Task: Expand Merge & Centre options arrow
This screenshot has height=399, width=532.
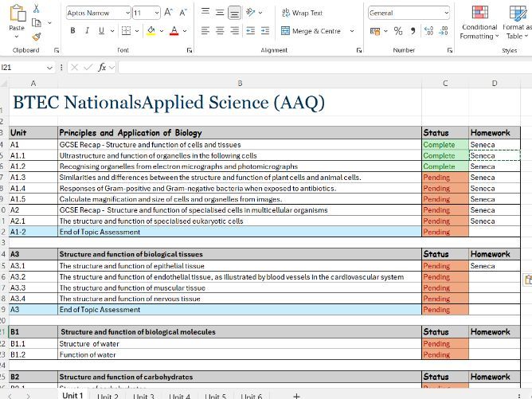Action: [x=352, y=31]
